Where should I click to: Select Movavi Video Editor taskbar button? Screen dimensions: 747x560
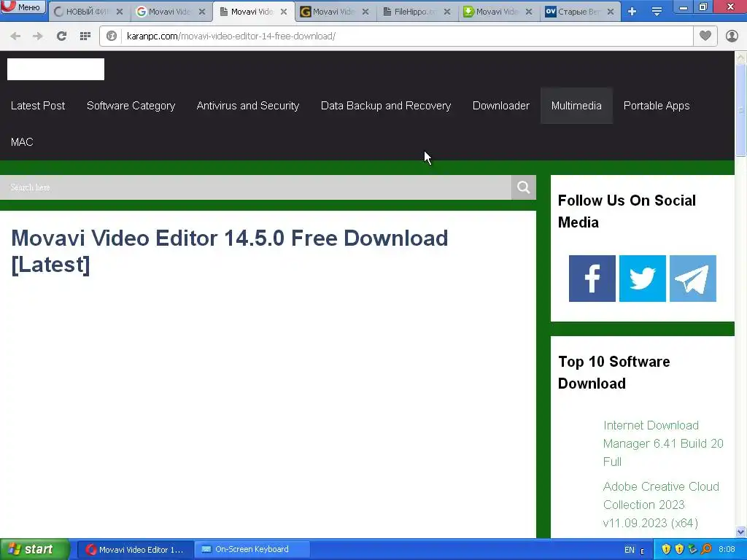(x=135, y=550)
